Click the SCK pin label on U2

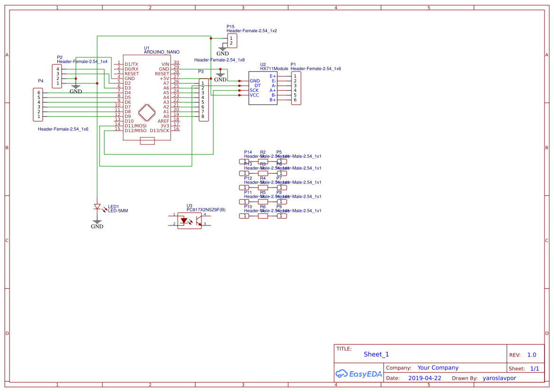coord(254,90)
